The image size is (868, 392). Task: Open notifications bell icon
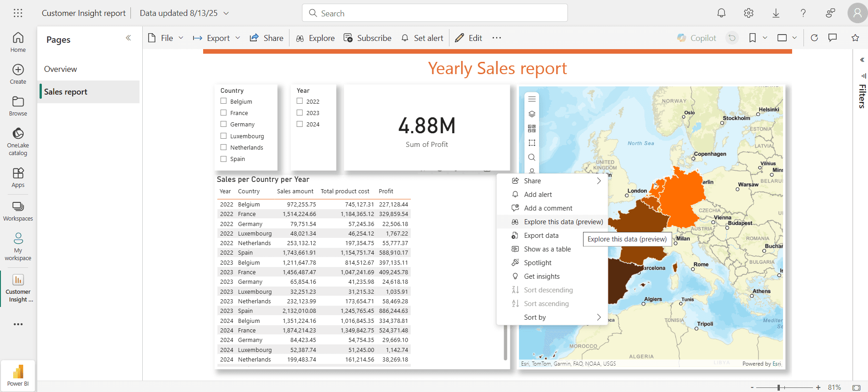pyautogui.click(x=721, y=13)
